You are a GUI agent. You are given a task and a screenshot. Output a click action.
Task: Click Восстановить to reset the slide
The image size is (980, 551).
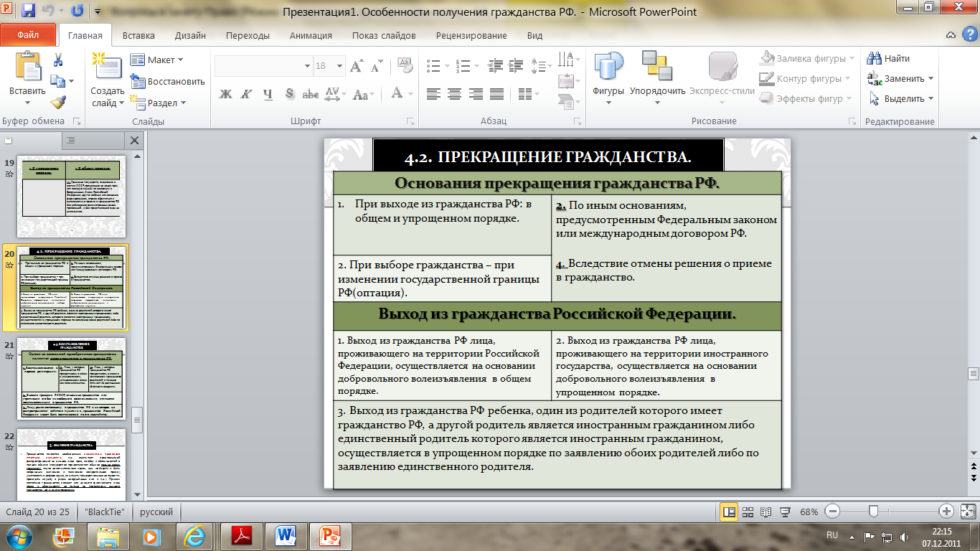point(168,81)
